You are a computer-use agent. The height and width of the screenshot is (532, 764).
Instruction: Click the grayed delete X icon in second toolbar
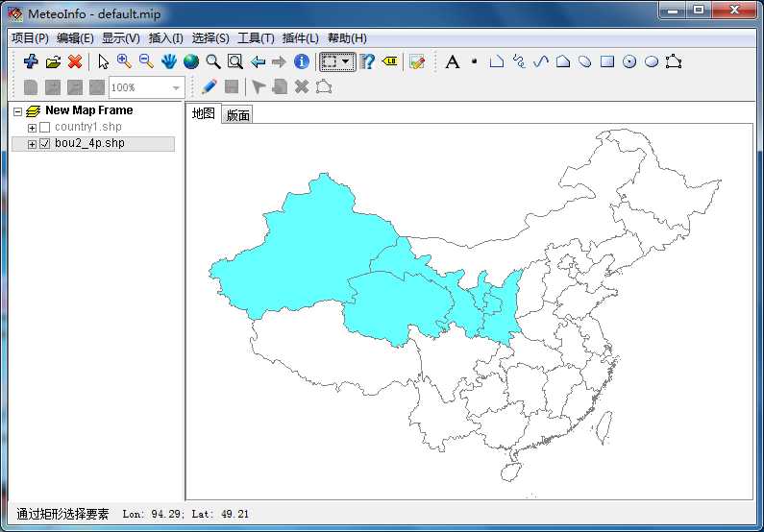[x=302, y=87]
